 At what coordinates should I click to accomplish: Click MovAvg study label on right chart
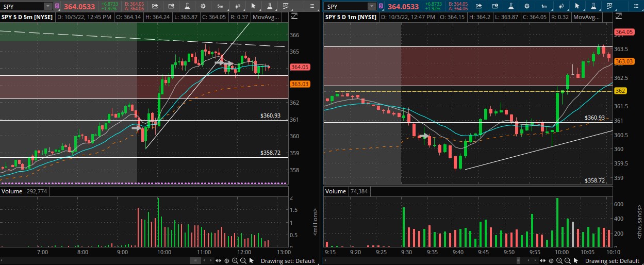(586, 17)
